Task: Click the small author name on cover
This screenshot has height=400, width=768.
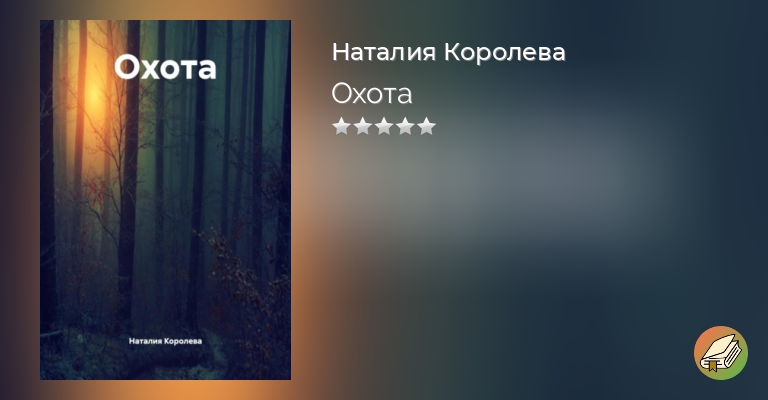Action: 166,341
